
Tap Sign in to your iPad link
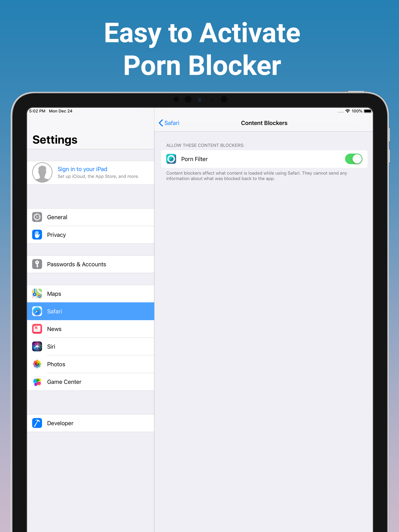(x=82, y=169)
